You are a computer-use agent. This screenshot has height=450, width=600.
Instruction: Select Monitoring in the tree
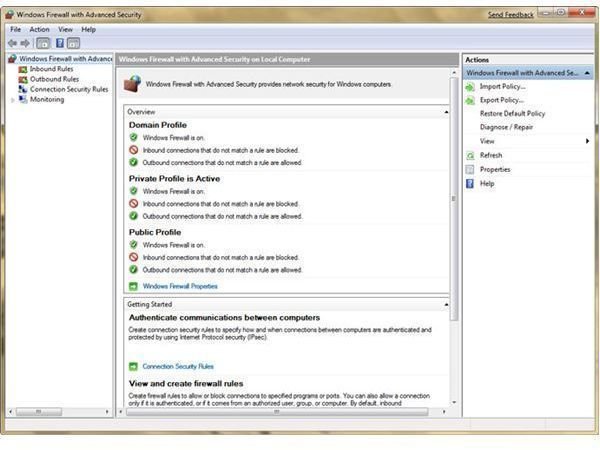point(47,99)
